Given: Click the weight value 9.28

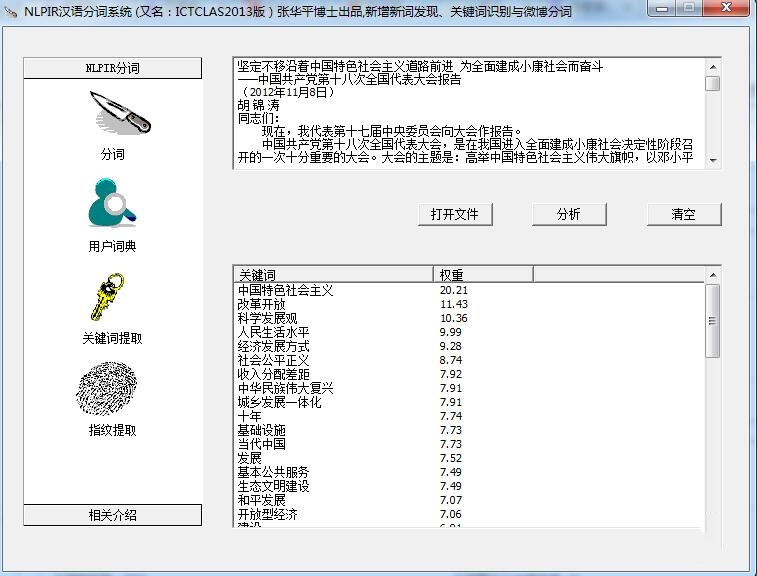Looking at the screenshot, I should point(451,346).
